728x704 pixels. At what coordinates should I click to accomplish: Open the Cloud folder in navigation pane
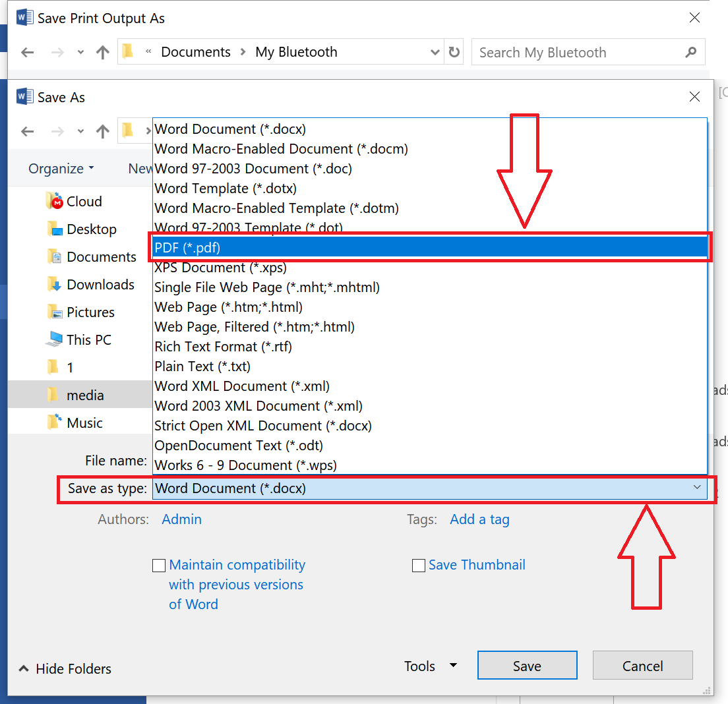click(84, 202)
